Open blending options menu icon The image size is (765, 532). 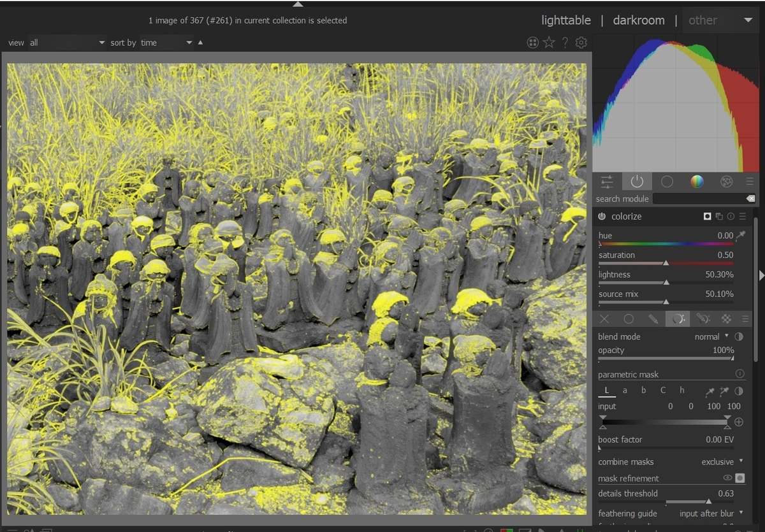(745, 319)
